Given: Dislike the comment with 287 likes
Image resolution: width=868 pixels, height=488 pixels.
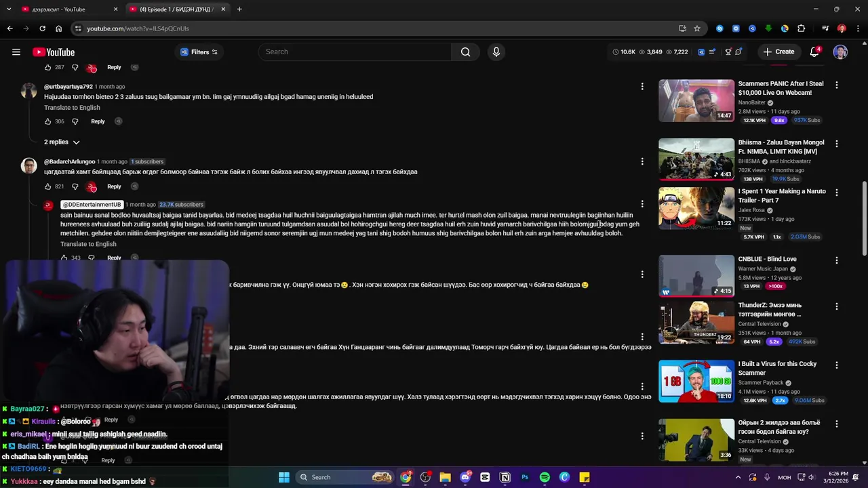Looking at the screenshot, I should 75,67.
